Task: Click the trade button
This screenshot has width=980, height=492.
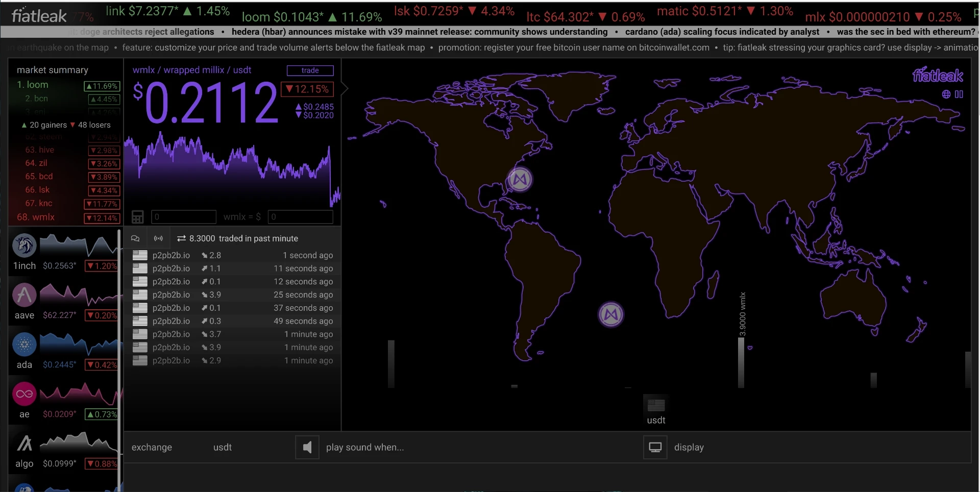Action: 310,70
